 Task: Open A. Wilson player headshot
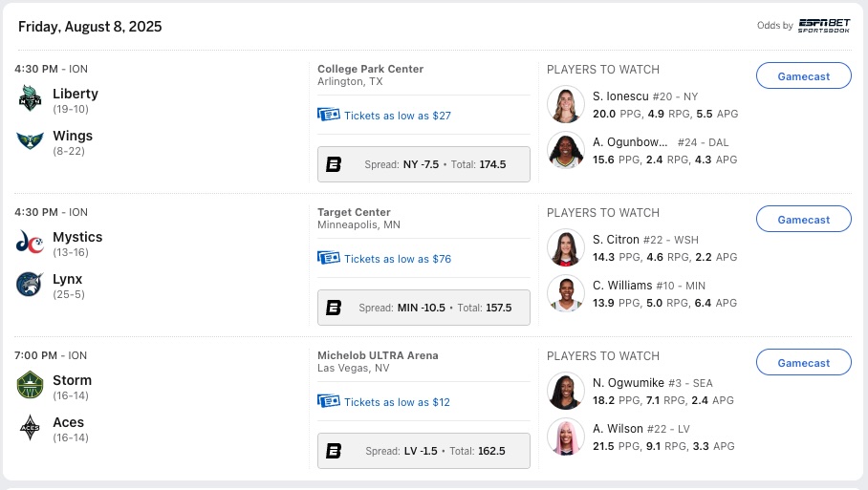[566, 437]
